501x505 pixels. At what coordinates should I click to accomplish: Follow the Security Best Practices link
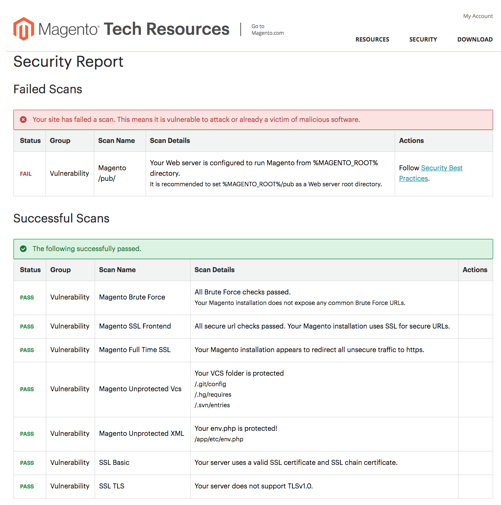431,173
